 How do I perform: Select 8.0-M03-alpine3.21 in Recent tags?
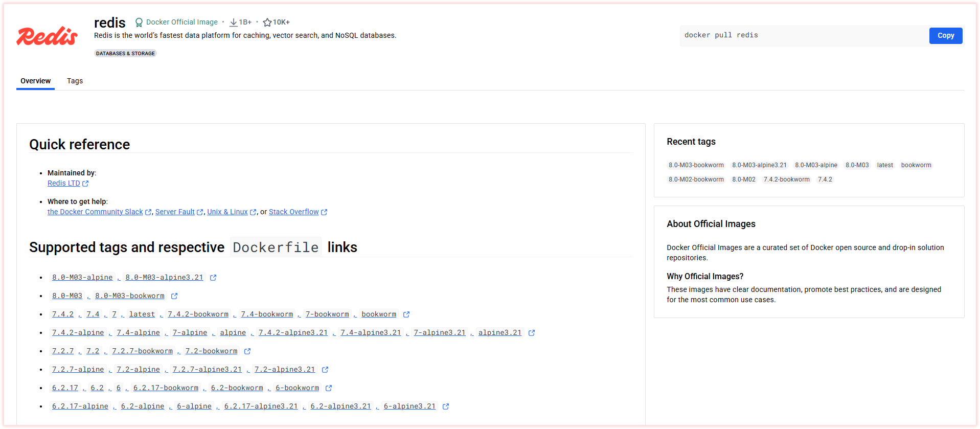[x=759, y=165]
